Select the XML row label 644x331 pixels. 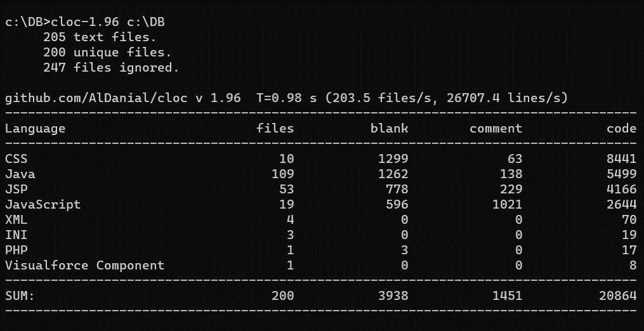pos(16,219)
